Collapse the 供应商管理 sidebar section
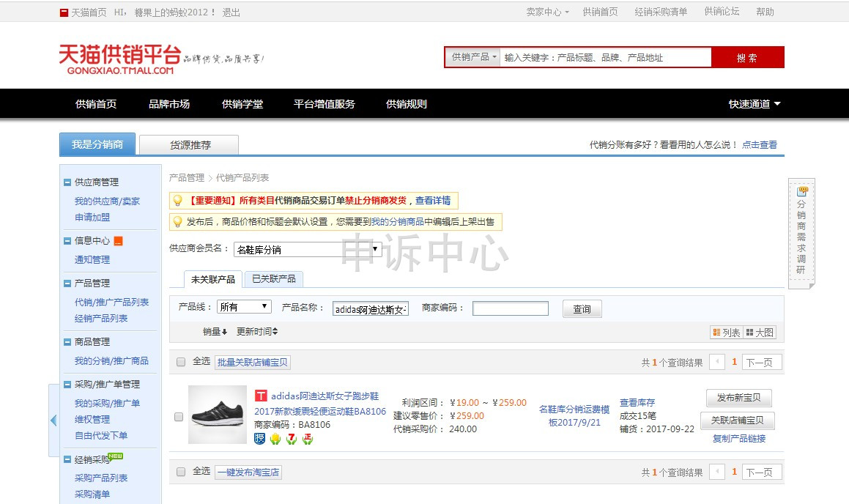Screen dimensions: 849x504 click(x=67, y=182)
